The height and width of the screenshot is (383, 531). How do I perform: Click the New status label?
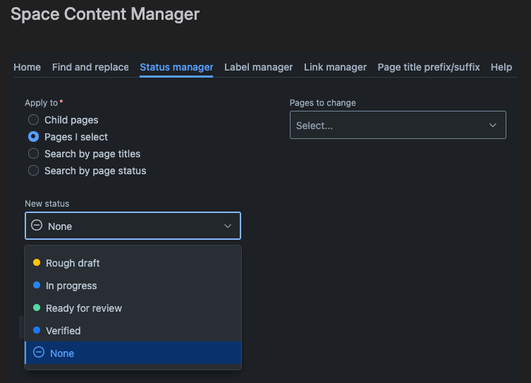coord(47,204)
